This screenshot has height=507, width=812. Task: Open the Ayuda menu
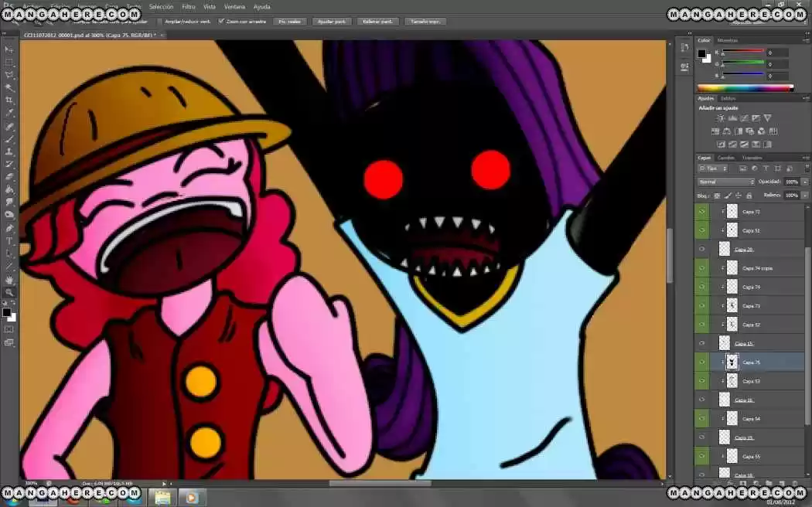click(261, 7)
